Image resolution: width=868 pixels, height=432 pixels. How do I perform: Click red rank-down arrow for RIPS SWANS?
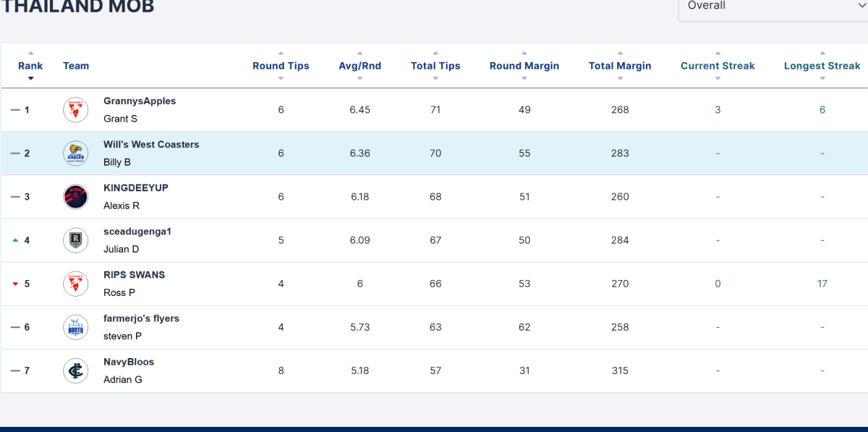15,284
